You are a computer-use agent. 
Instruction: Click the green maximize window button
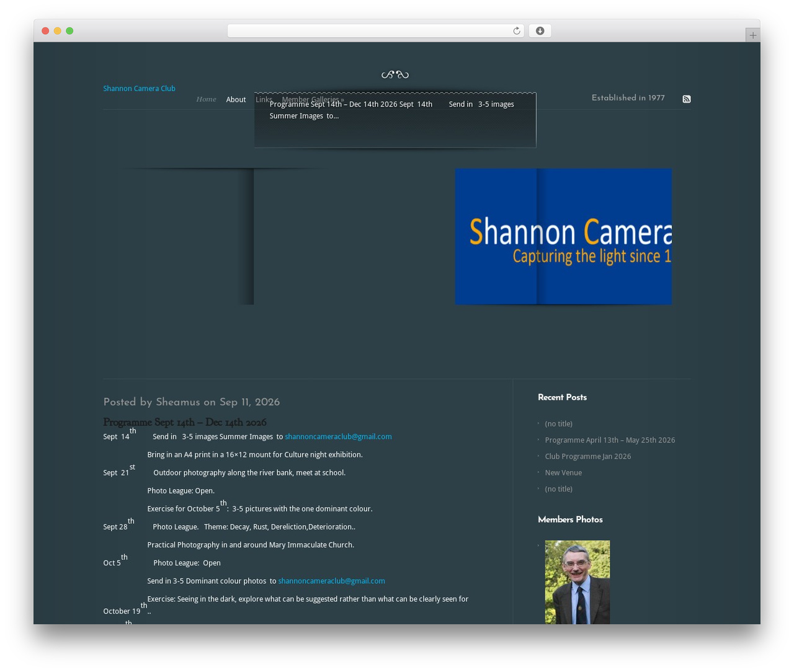(x=69, y=31)
